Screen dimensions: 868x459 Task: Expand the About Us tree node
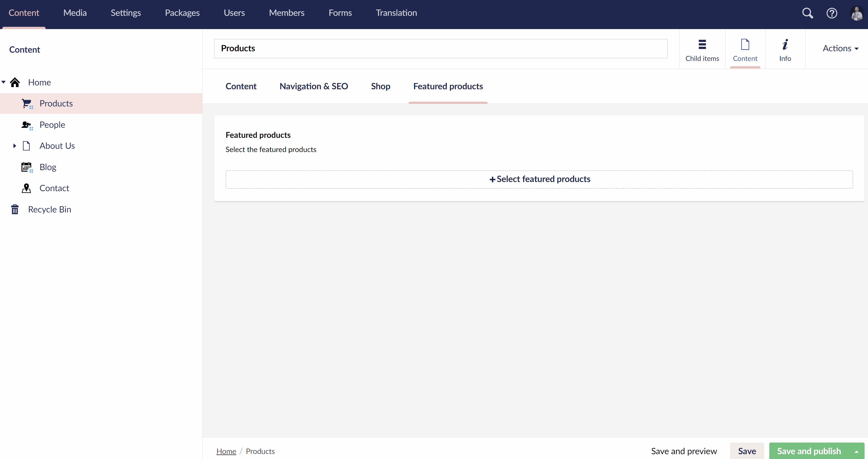[x=14, y=146]
